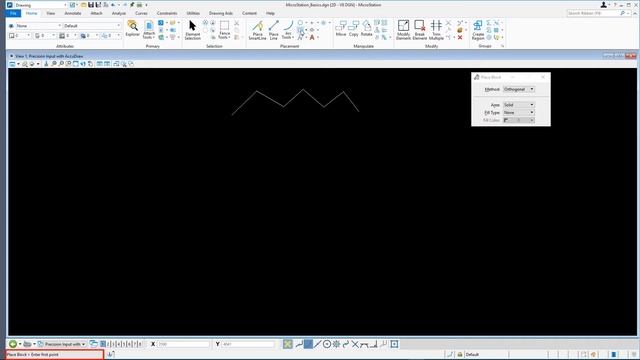Click the red Delete Element X icon
This screenshot has width=640, height=360.
(460, 38)
